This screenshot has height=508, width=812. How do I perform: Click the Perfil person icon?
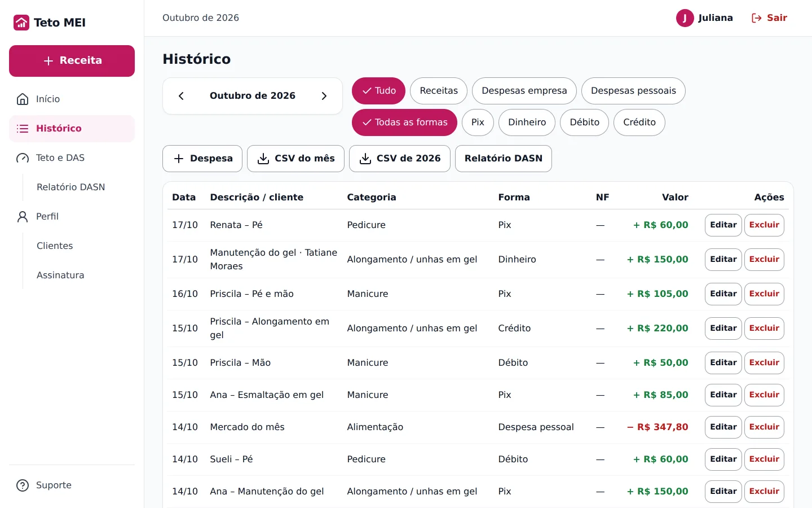[x=23, y=217]
